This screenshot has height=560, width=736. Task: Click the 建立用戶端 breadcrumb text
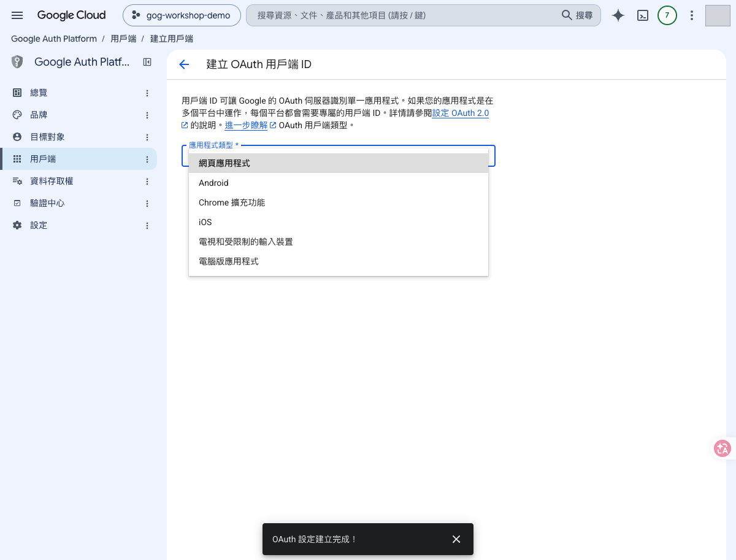172,39
